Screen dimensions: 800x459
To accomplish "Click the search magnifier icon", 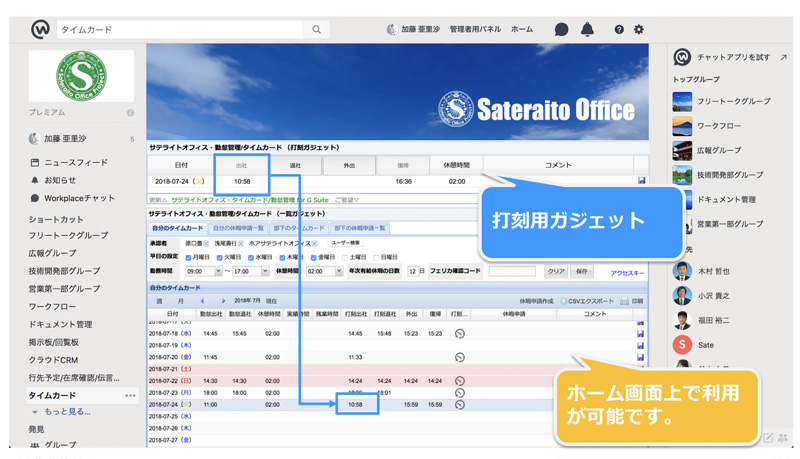I will click(x=316, y=30).
